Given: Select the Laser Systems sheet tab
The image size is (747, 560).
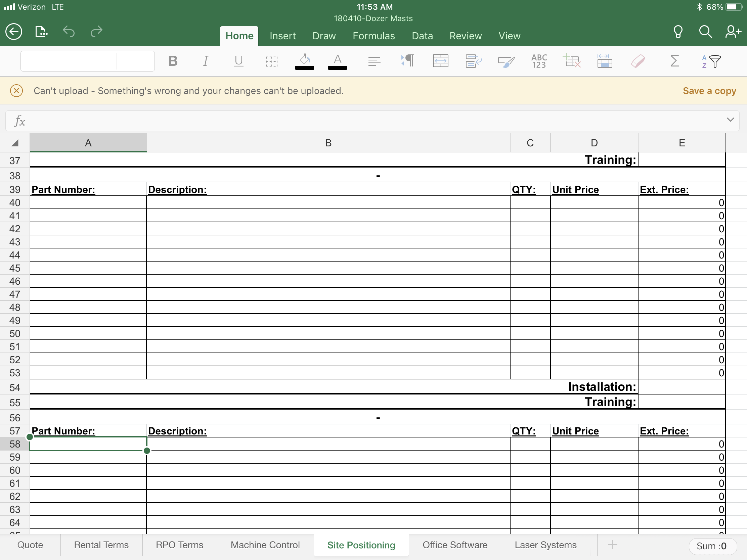Looking at the screenshot, I should (x=546, y=545).
